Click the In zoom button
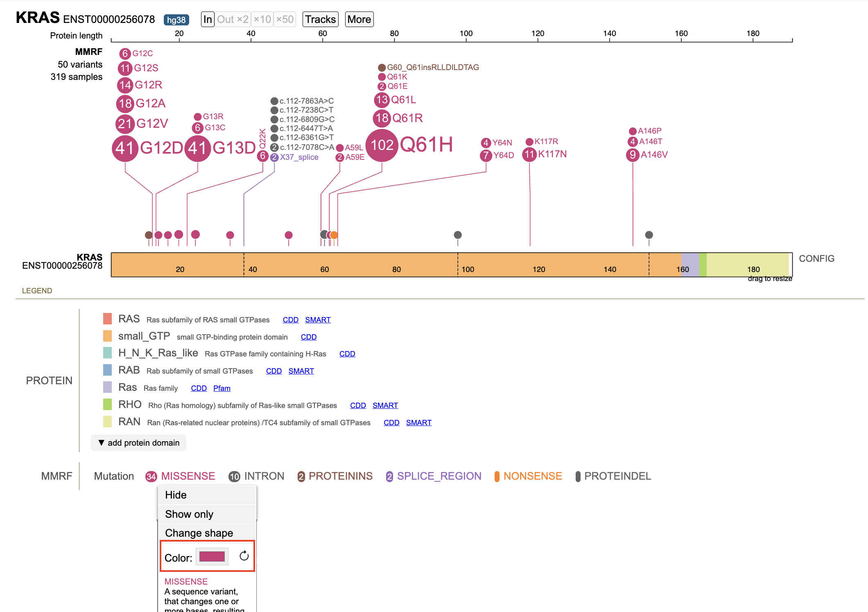Image resolution: width=868 pixels, height=612 pixels. [x=208, y=19]
